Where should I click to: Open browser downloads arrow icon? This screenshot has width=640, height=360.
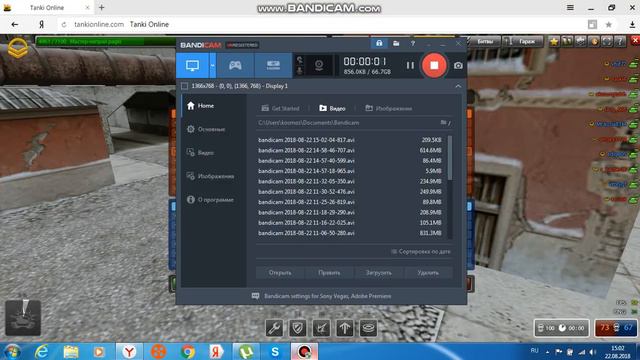(x=632, y=24)
